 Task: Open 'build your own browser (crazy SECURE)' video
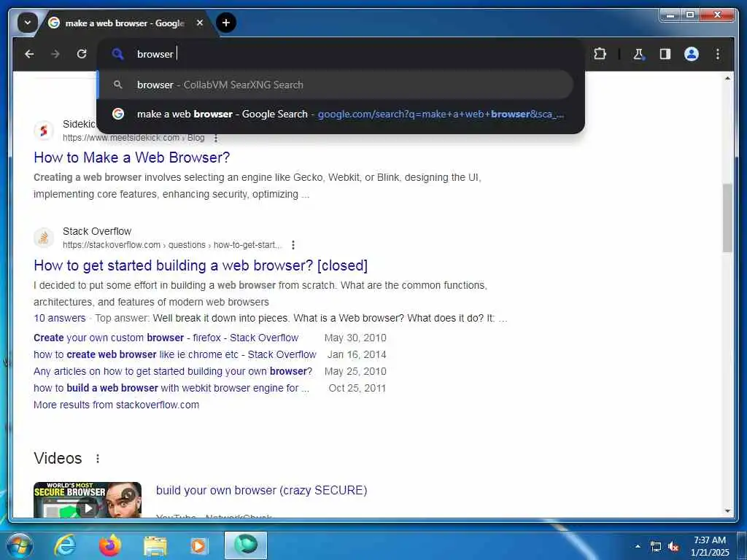[262, 490]
